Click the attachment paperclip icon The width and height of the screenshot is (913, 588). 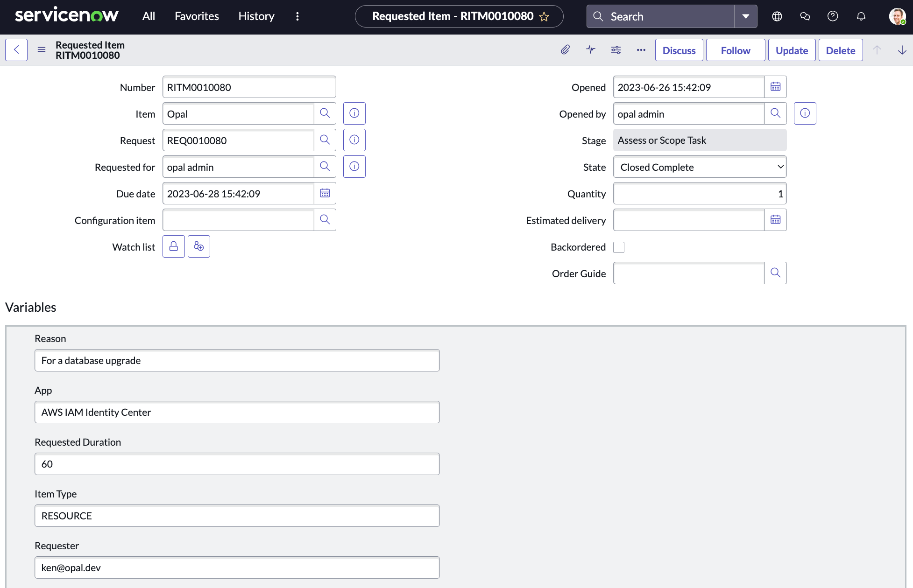(x=565, y=50)
